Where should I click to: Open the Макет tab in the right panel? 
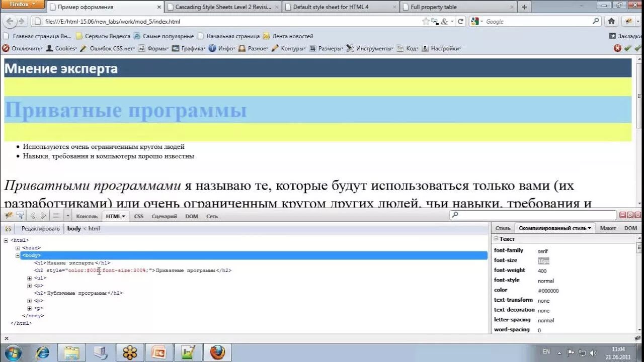608,228
